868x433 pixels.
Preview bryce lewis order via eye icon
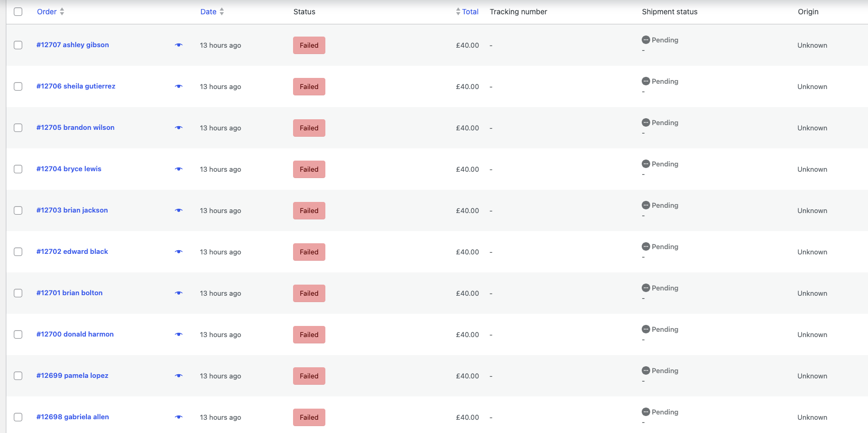(179, 169)
